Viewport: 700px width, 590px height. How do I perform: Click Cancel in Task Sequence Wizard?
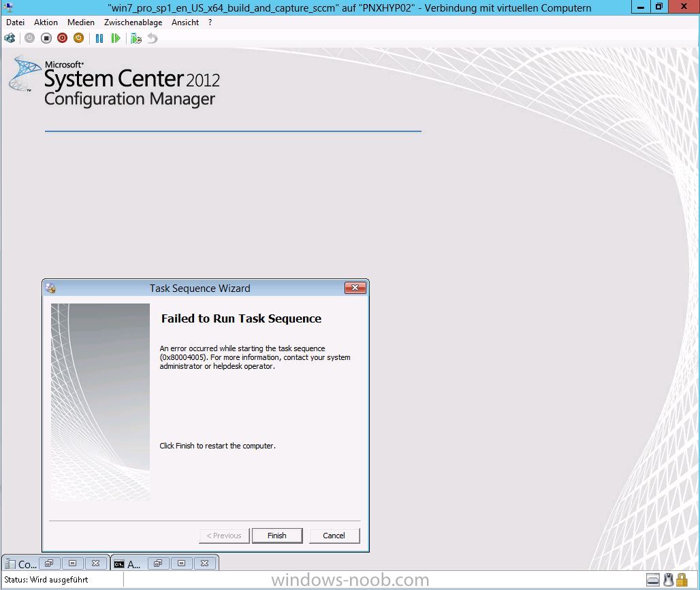[334, 536]
